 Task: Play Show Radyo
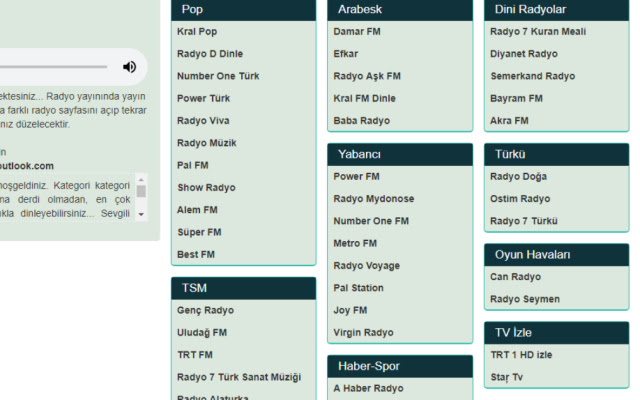206,188
